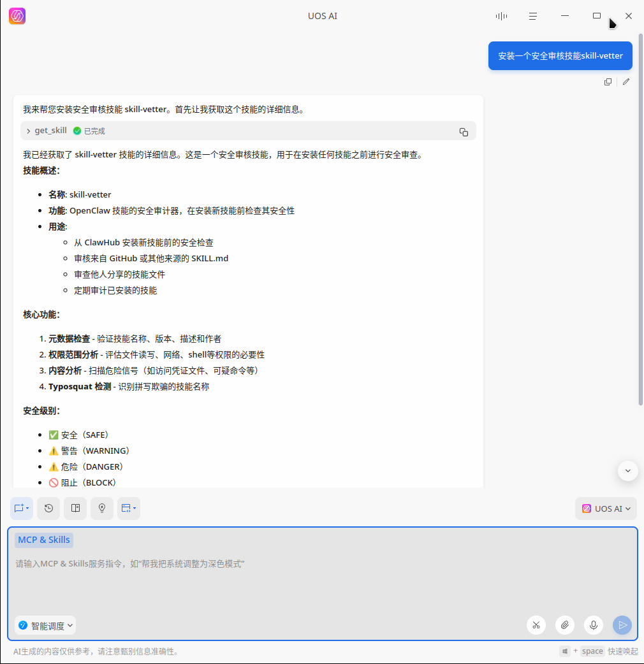Click the user message bubble 安装一个安全审核技能skill-vetter
Image resolution: width=644 pixels, height=664 pixels.
point(560,56)
